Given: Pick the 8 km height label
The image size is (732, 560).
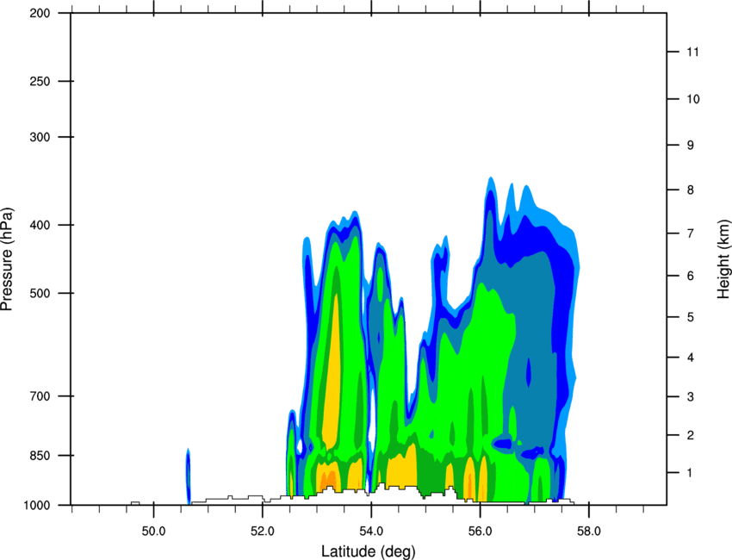Looking at the screenshot, I should pos(691,190).
